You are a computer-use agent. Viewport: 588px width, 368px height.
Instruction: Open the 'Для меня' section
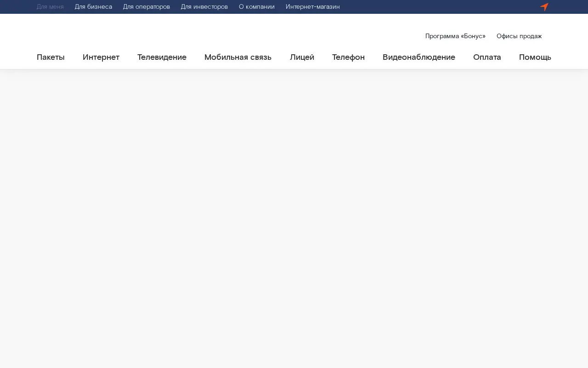pos(50,7)
